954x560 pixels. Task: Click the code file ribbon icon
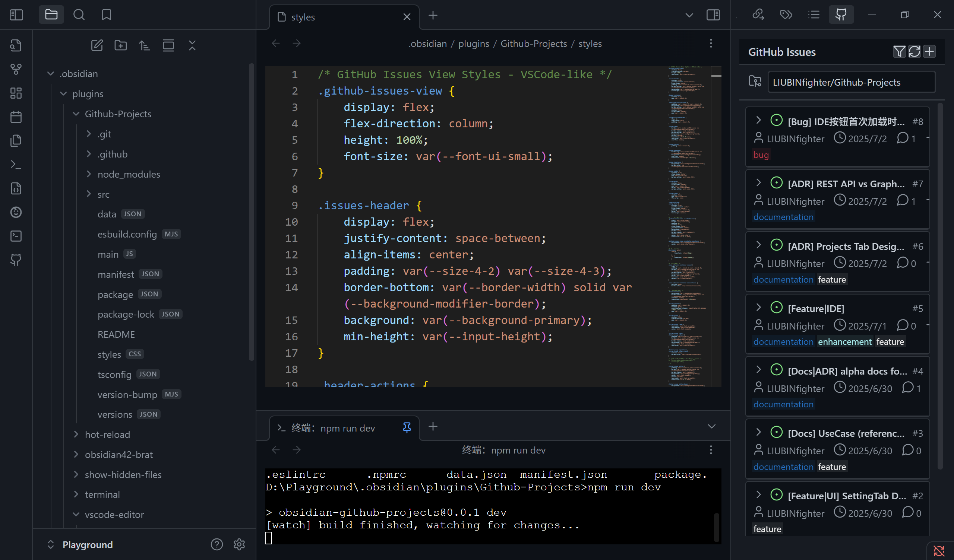(16, 188)
